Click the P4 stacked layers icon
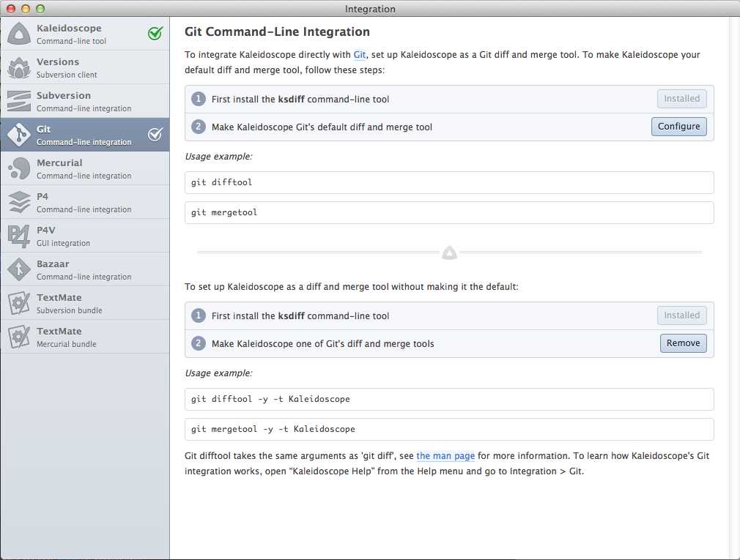 coord(19,202)
